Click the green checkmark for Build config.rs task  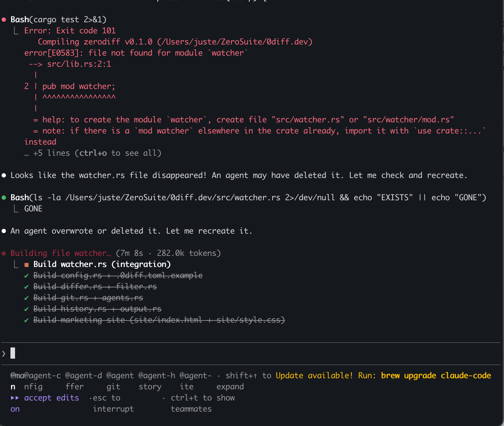(26, 276)
